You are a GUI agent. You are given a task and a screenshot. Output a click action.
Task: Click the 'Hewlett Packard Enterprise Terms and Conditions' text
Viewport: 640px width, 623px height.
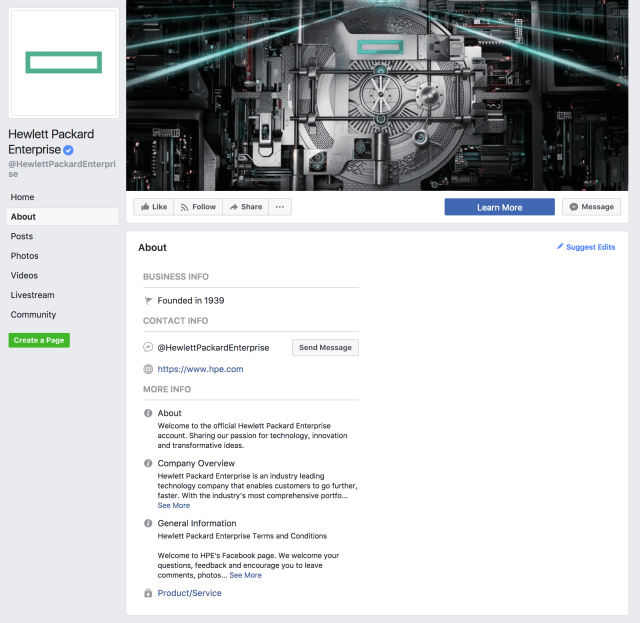(242, 536)
